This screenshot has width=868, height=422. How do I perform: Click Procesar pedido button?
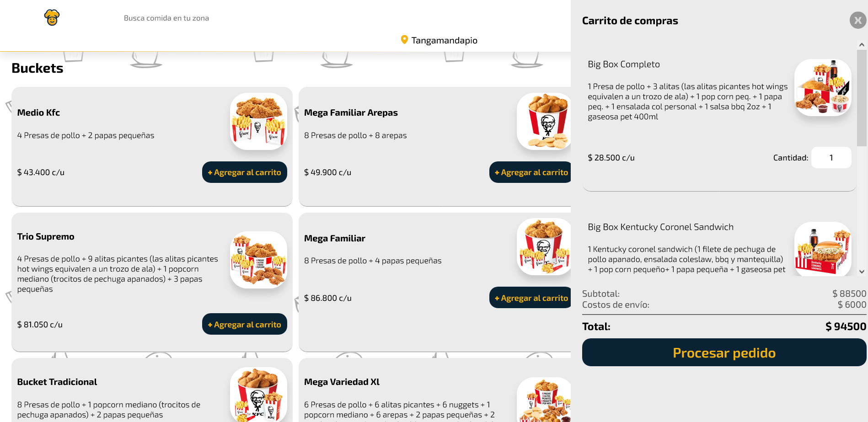[x=724, y=353]
